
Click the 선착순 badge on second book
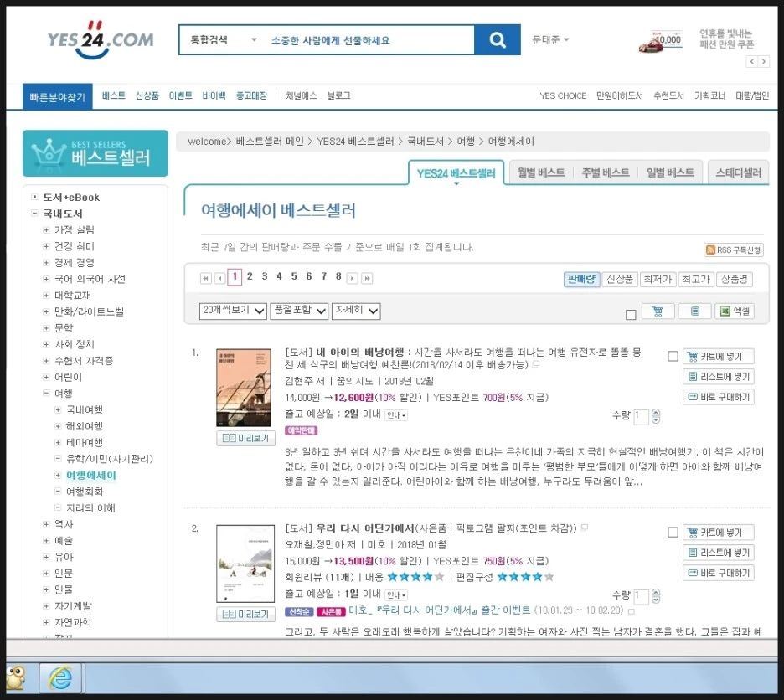pos(300,611)
